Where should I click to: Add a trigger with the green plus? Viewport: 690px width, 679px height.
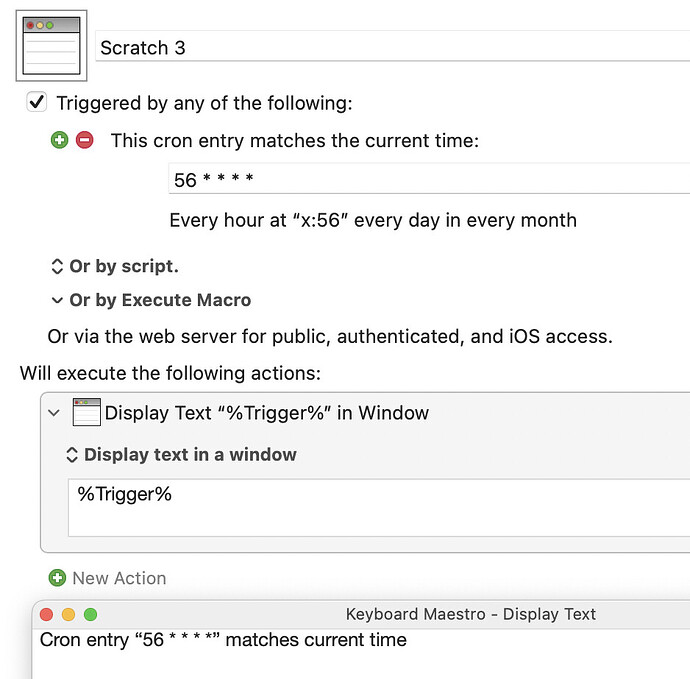(59, 141)
